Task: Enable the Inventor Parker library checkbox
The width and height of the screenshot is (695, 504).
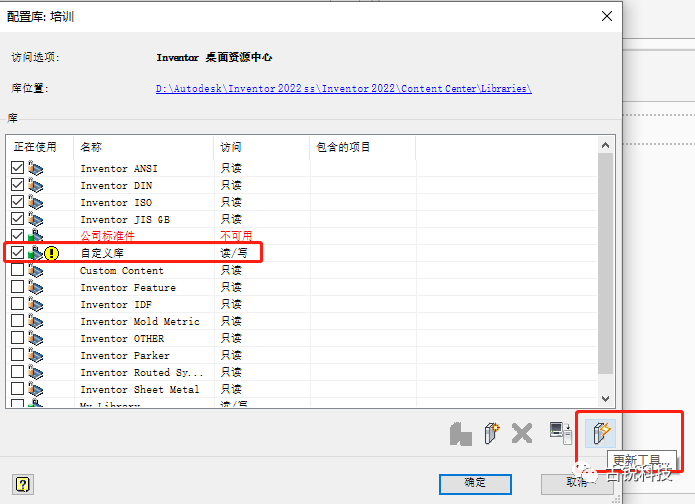Action: pyautogui.click(x=17, y=355)
